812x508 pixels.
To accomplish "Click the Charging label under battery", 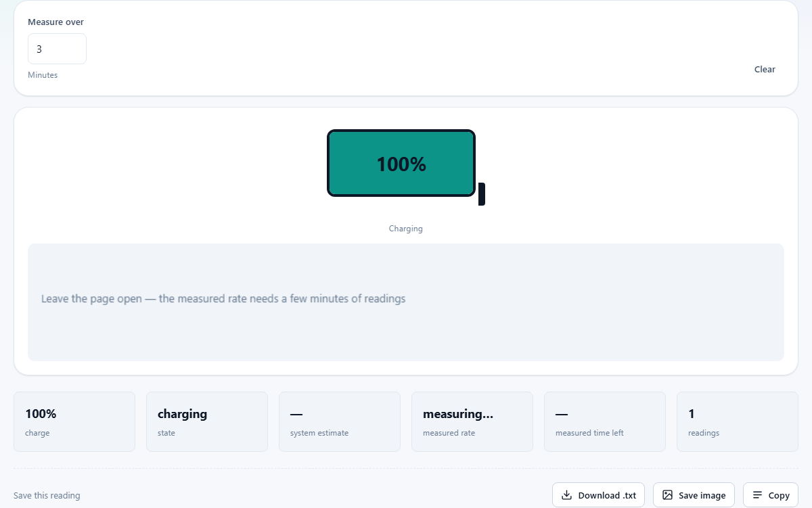I will tap(406, 229).
